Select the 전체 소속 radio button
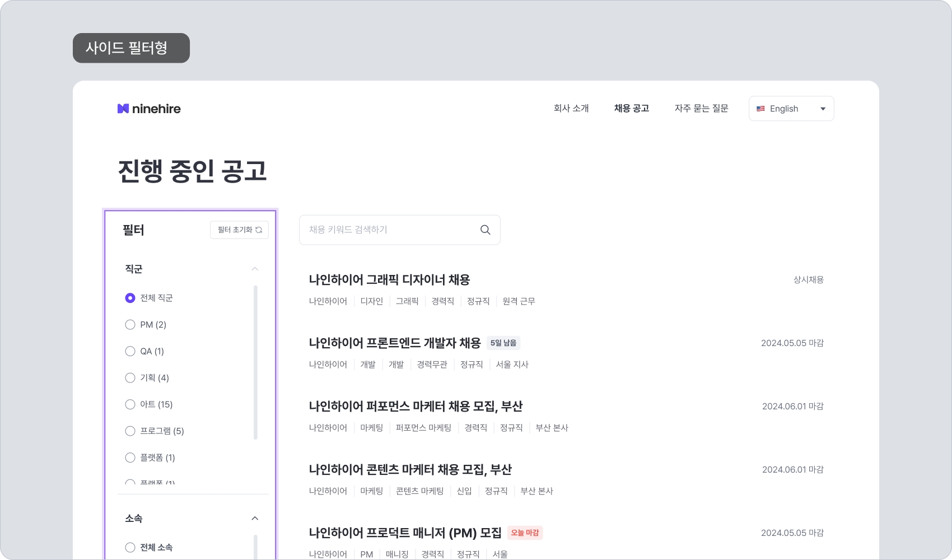The width and height of the screenshot is (952, 560). click(130, 548)
